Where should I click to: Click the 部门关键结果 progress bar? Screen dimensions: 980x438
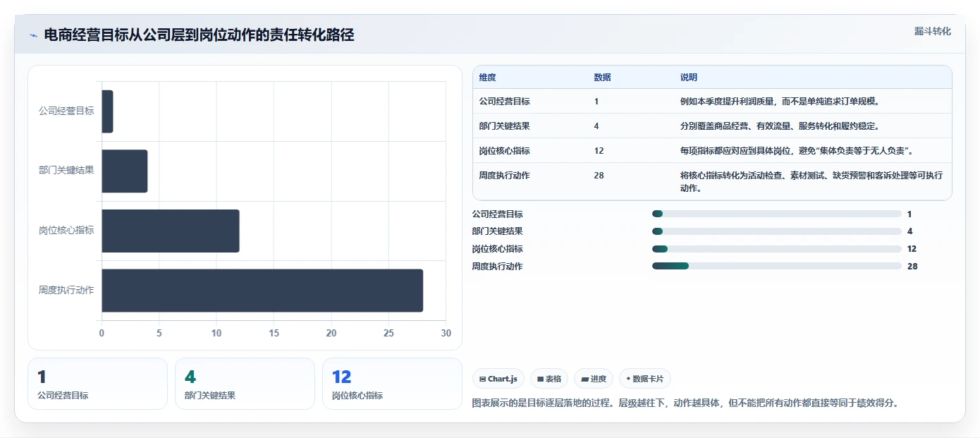[777, 231]
